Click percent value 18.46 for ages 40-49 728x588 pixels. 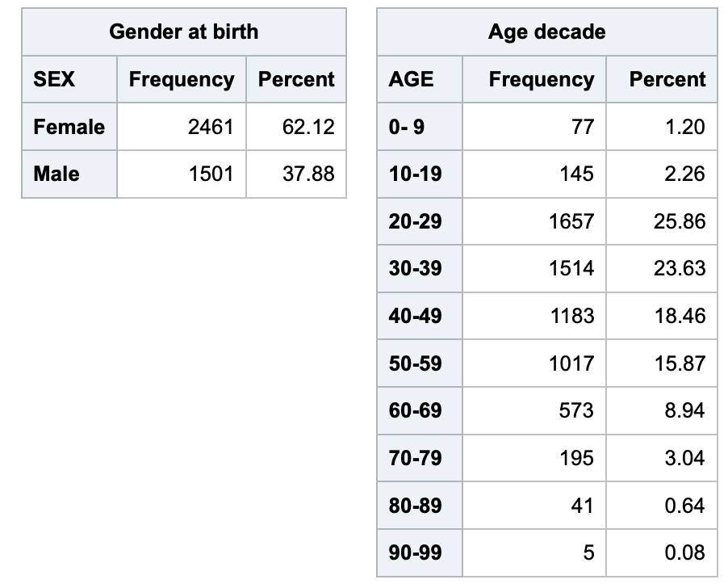680,316
